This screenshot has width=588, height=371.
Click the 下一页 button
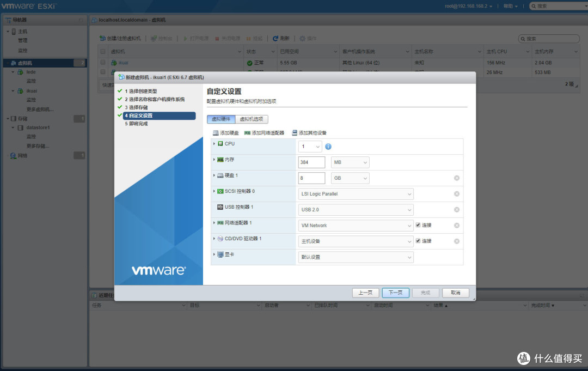click(395, 293)
